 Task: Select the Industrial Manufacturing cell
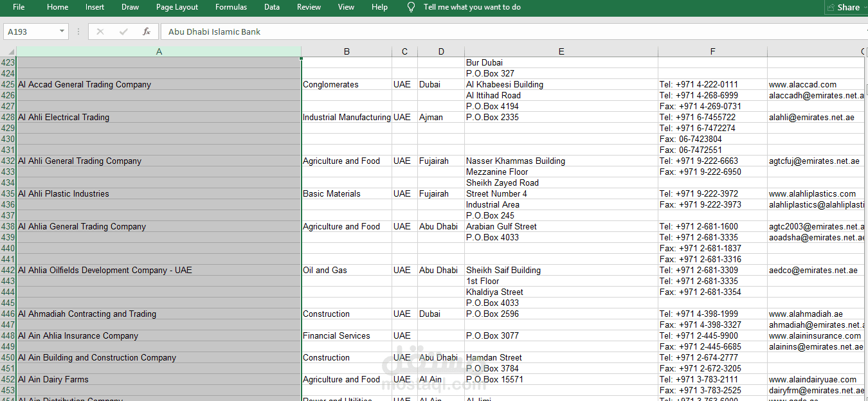point(347,117)
